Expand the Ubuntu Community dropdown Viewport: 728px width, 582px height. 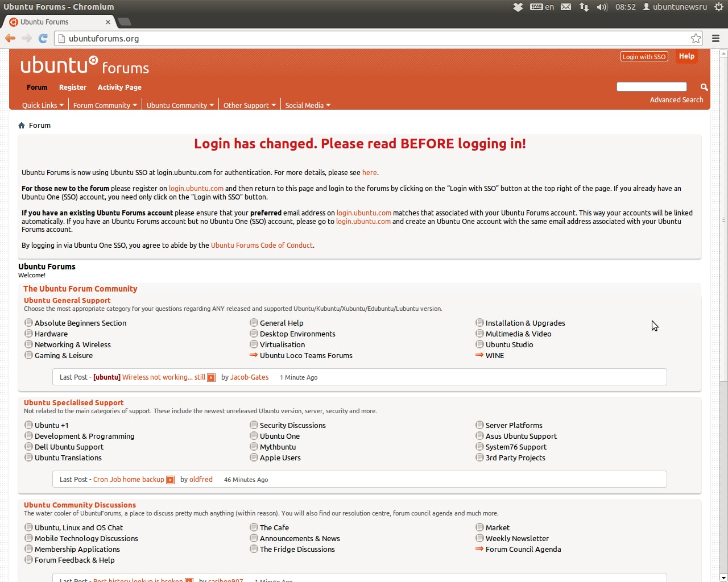[180, 105]
